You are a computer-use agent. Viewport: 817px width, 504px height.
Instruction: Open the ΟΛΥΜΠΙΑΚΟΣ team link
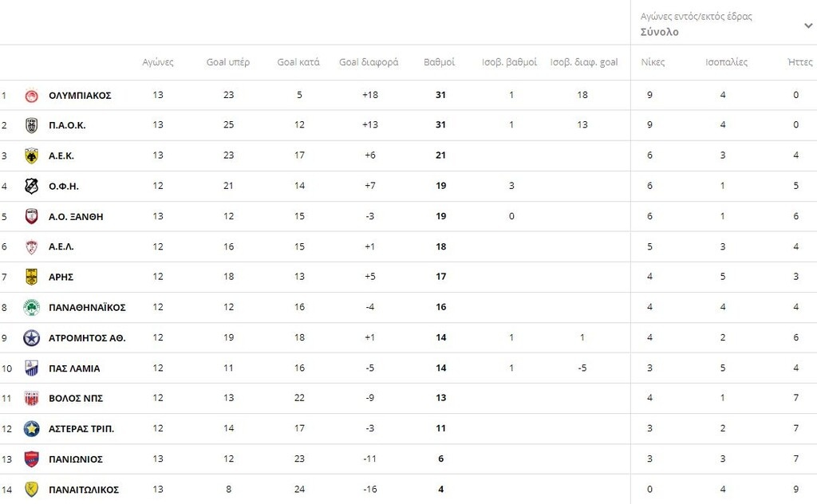click(80, 96)
